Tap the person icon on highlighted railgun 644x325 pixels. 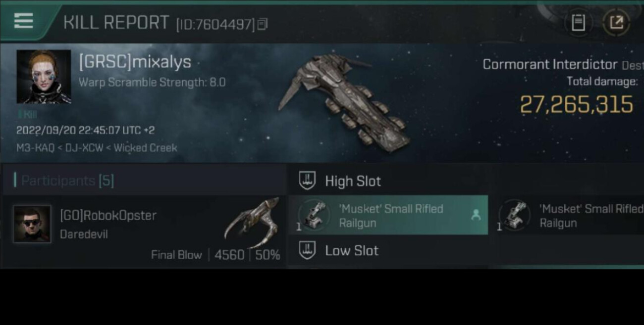pos(476,215)
